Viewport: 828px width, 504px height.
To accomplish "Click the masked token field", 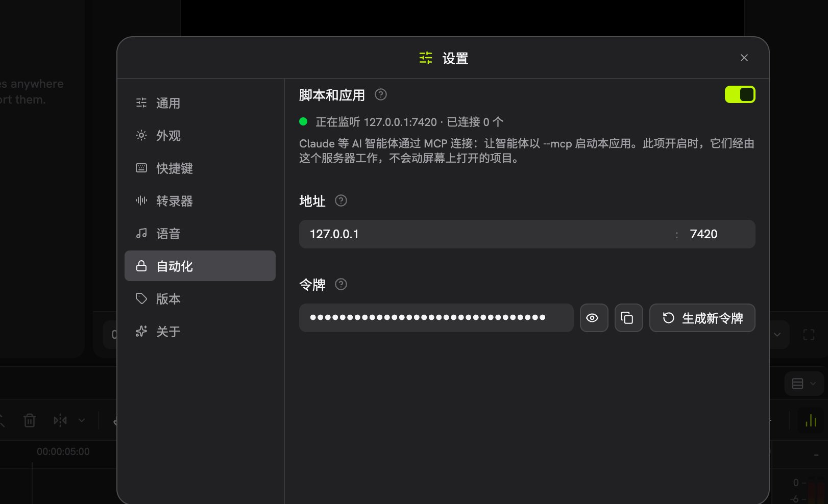I will [436, 318].
